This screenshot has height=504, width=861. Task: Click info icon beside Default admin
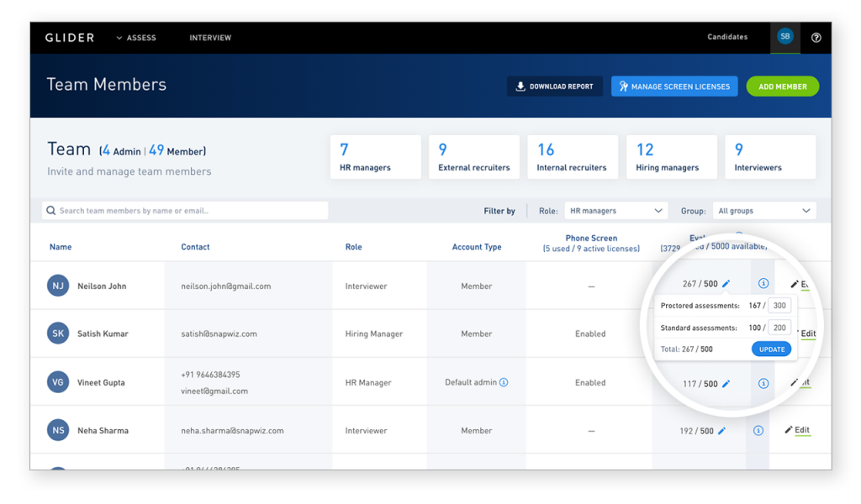tap(504, 382)
